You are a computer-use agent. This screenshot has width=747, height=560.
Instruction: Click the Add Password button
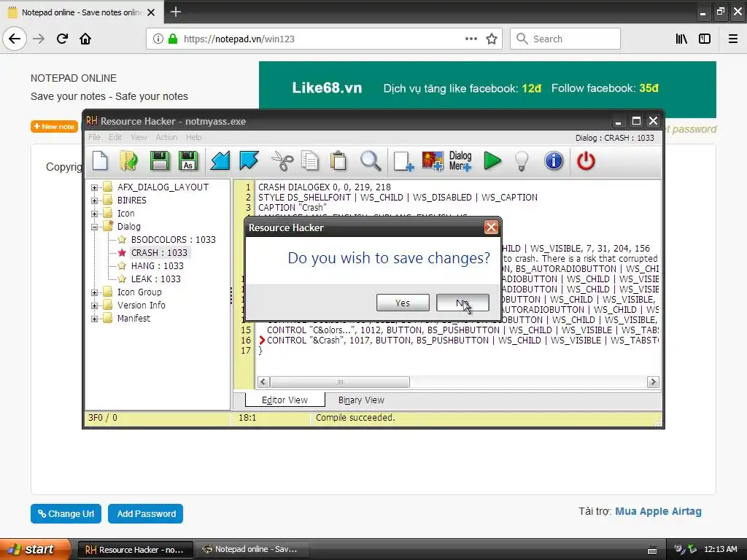pyautogui.click(x=146, y=514)
